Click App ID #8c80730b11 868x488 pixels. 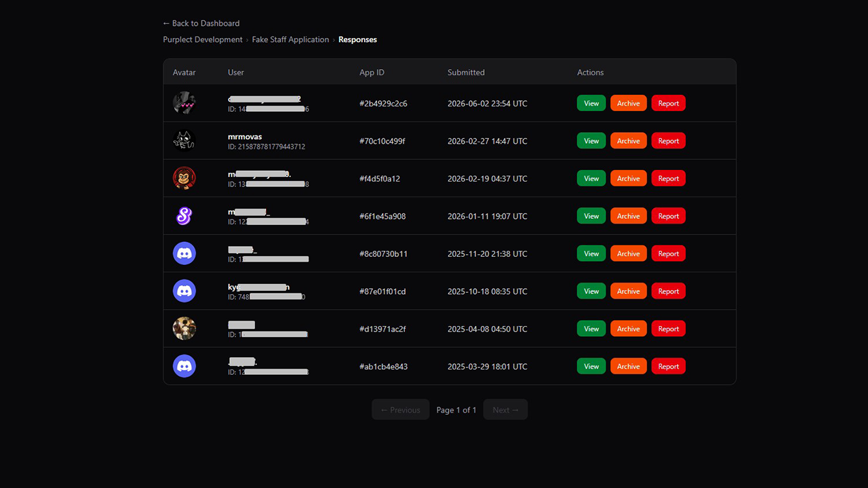[383, 254]
